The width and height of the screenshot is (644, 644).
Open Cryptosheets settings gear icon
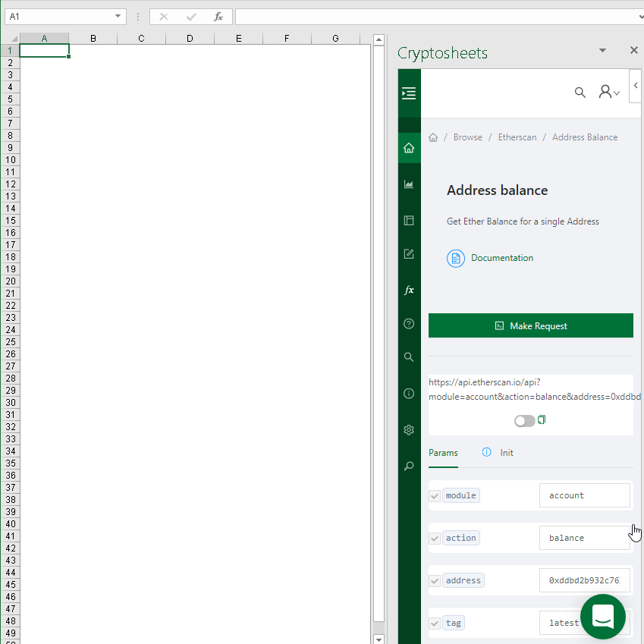(408, 429)
